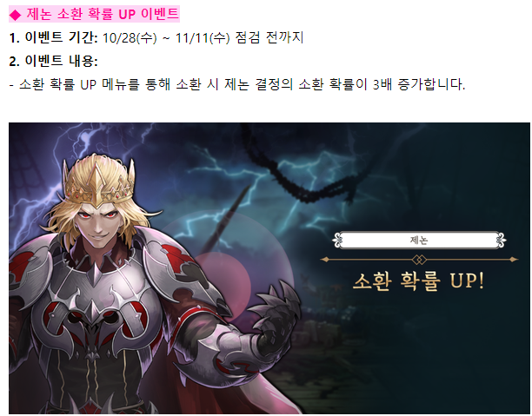The height and width of the screenshot is (416, 532).
Task: Click the event date range text
Action: [x=203, y=37]
